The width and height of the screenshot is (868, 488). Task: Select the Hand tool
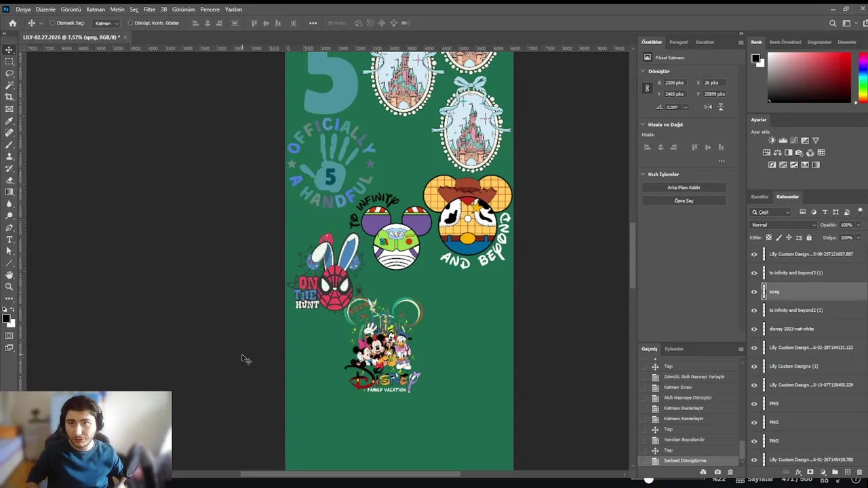pos(9,274)
